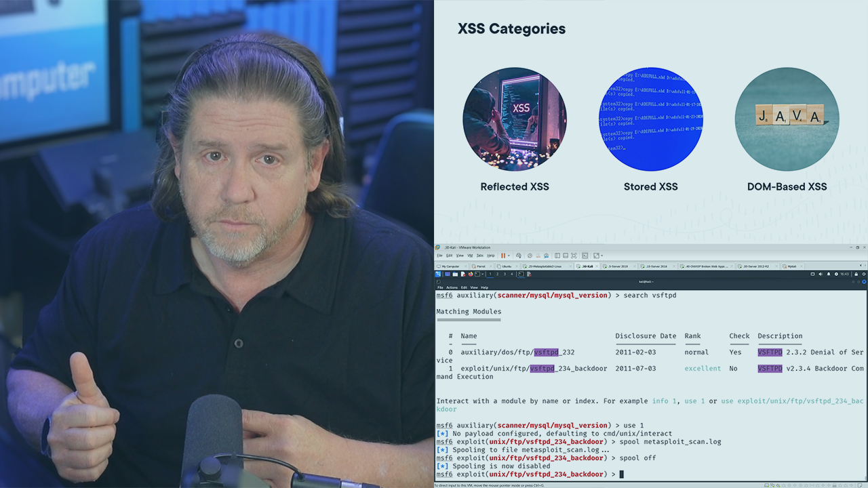Open the VMware console view icon
This screenshot has width=868, height=488.
coord(585,256)
